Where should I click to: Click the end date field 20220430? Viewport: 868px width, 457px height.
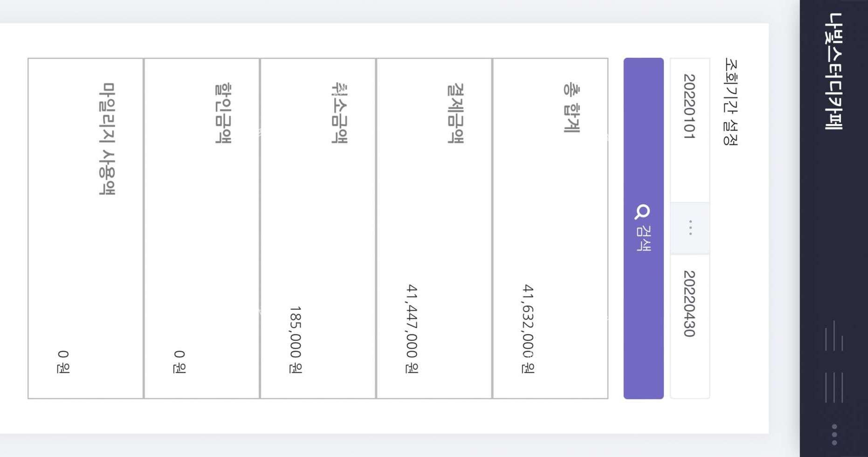[x=689, y=304]
